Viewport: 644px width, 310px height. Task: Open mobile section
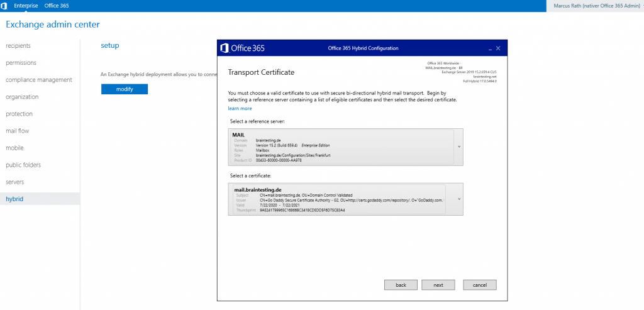(15, 148)
